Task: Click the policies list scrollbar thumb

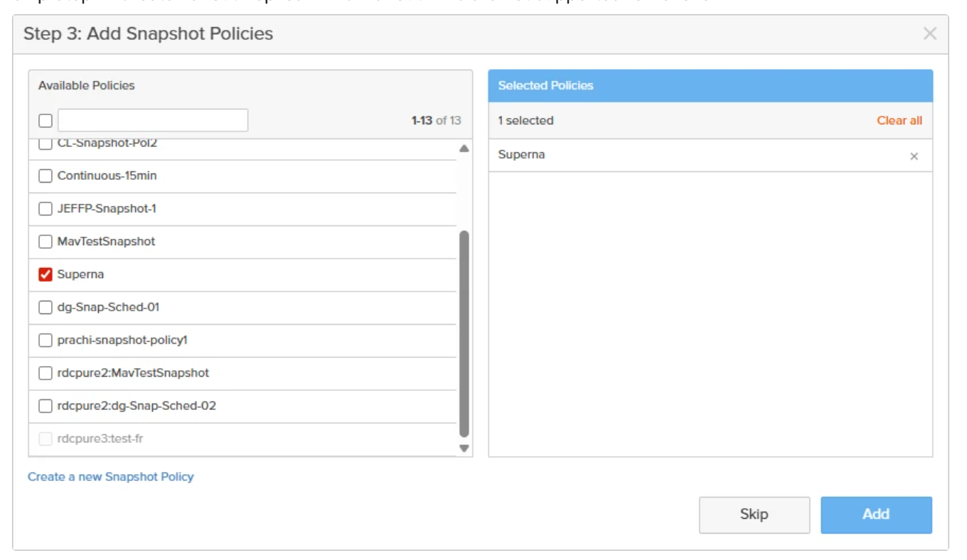Action: point(464,333)
